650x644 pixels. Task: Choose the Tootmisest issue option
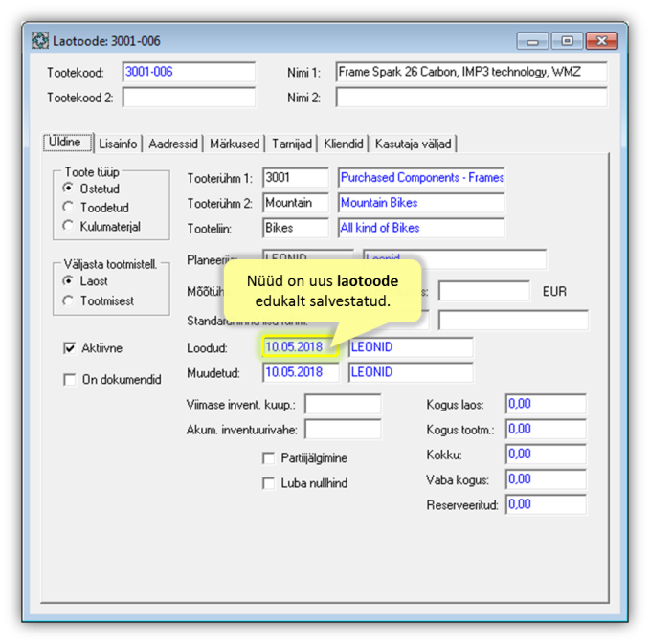point(68,300)
